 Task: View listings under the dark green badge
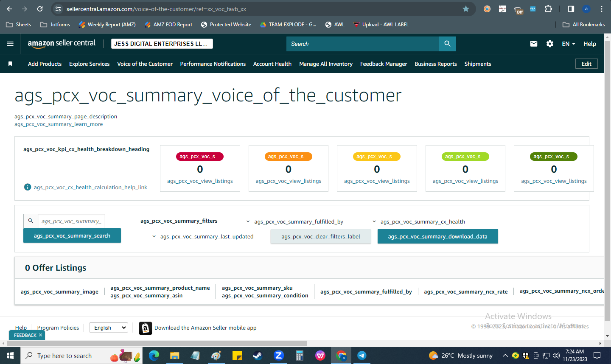point(554,181)
